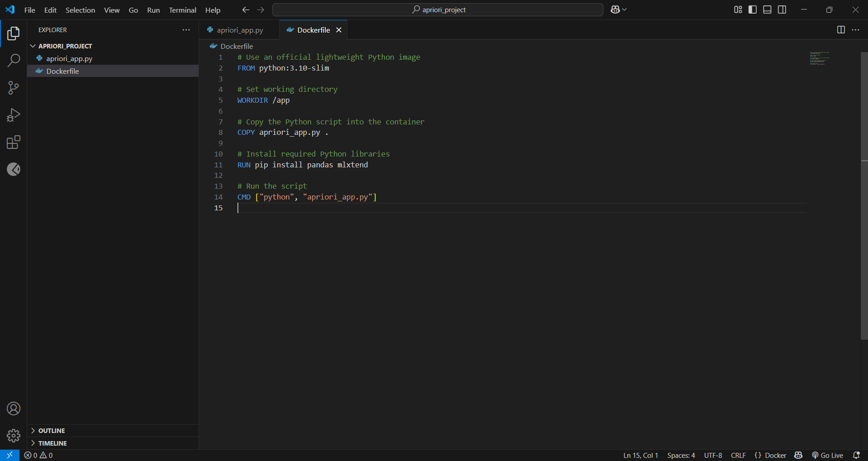Viewport: 868px width, 461px height.
Task: Open apriori_app.py in the explorer
Action: click(x=113, y=58)
